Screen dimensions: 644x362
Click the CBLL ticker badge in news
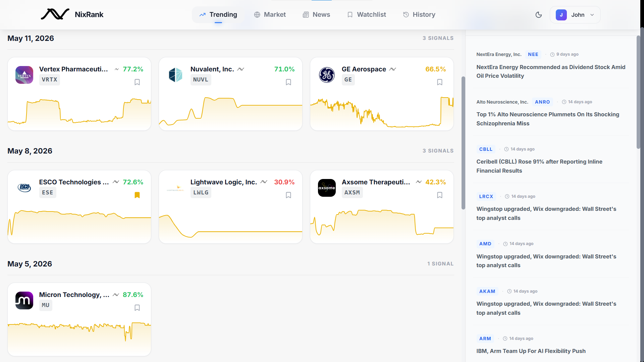pyautogui.click(x=486, y=149)
